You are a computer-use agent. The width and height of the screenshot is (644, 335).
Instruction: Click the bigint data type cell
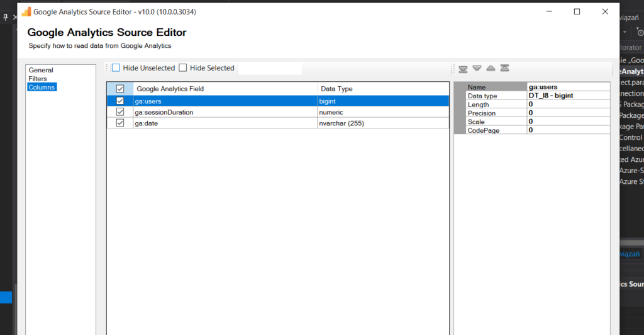point(383,101)
